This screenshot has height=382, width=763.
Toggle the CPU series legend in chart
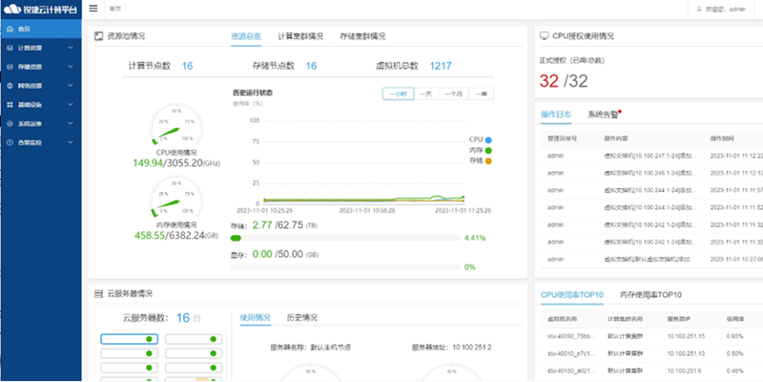click(x=480, y=140)
